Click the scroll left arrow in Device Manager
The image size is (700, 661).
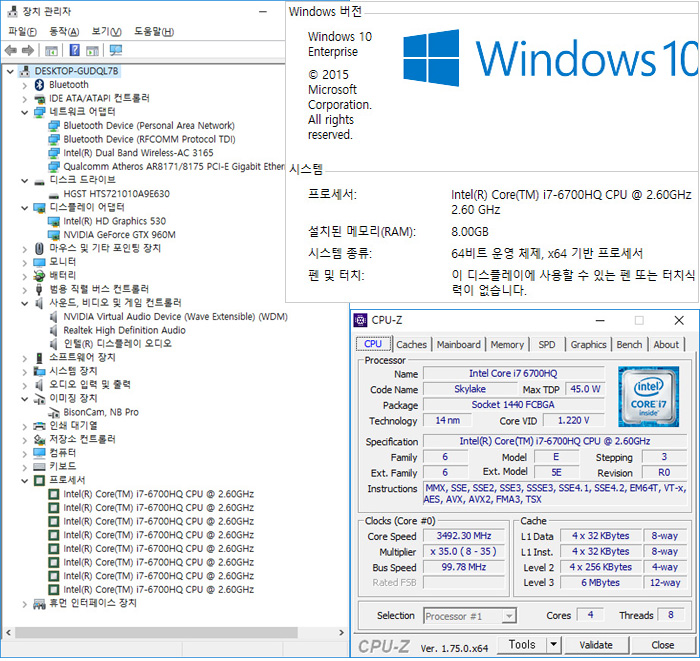point(8,632)
